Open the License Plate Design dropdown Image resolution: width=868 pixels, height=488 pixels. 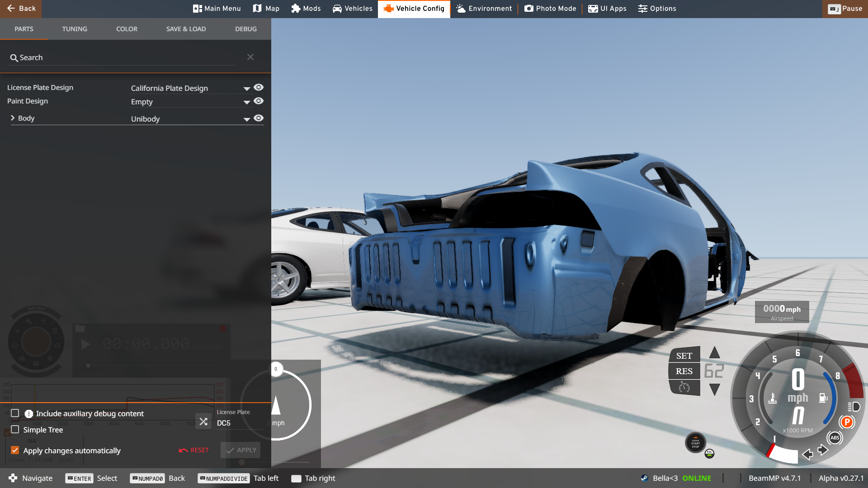point(190,88)
